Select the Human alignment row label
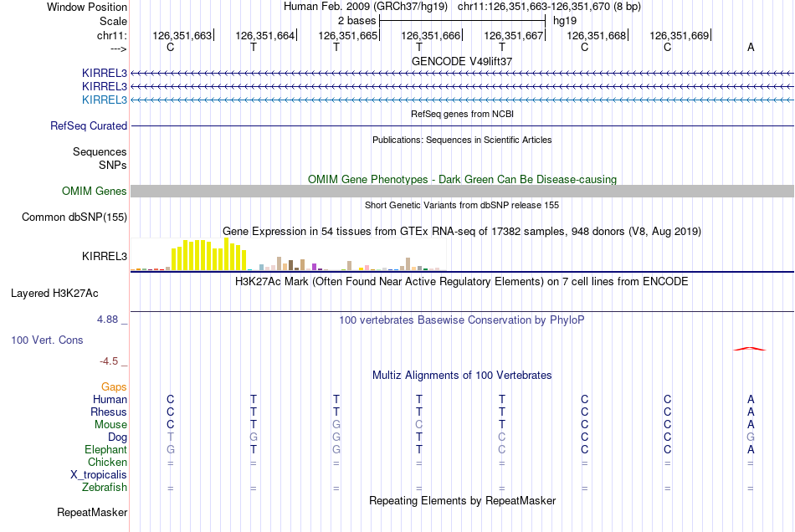Screen dimensions: 795x532 [x=110, y=399]
